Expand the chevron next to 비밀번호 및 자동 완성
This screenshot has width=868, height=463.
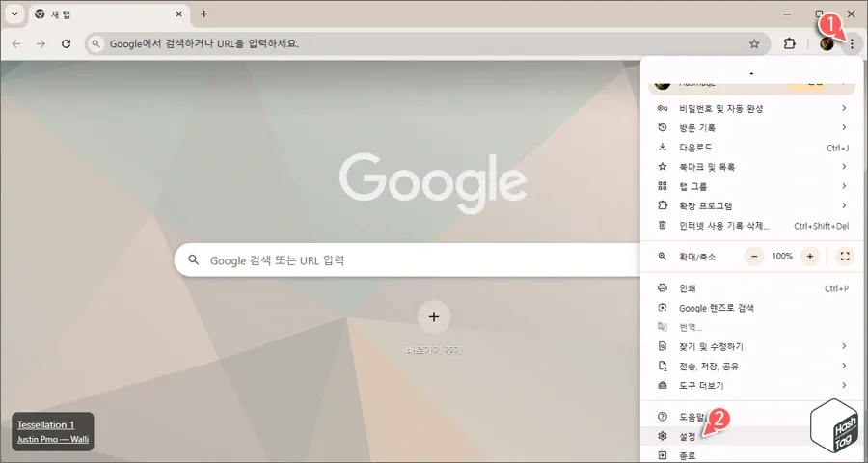[844, 108]
